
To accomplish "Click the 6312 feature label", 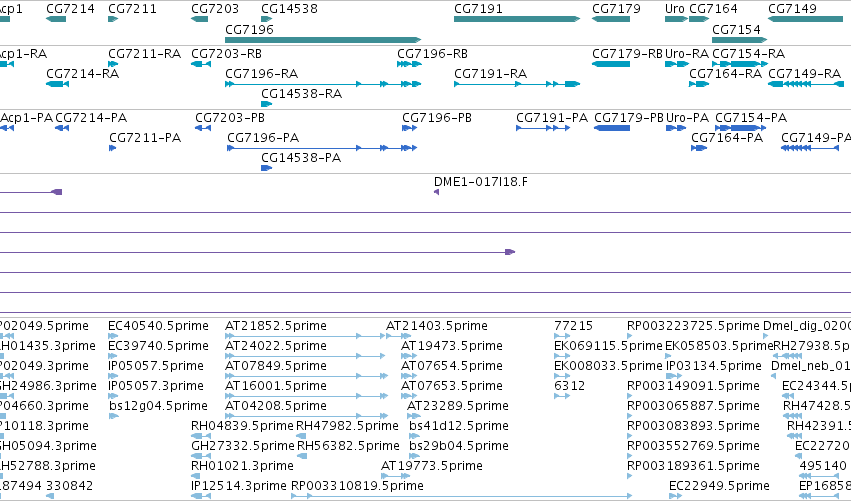I will (570, 386).
